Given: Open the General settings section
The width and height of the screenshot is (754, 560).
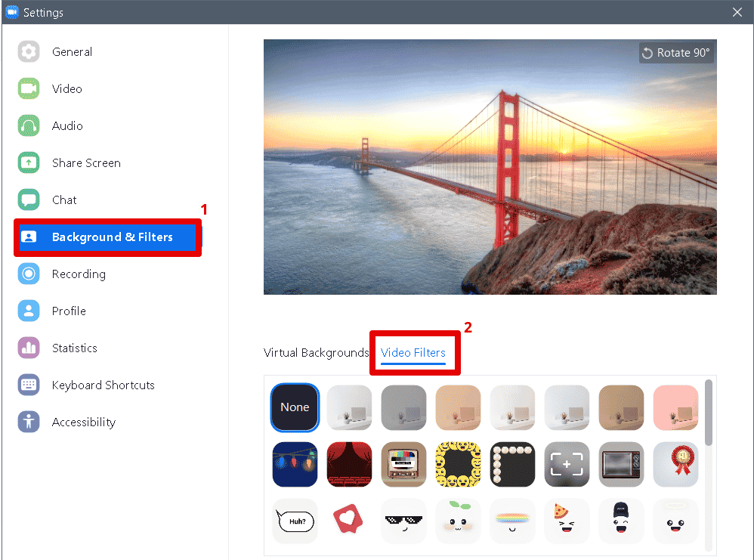Looking at the screenshot, I should (x=72, y=52).
